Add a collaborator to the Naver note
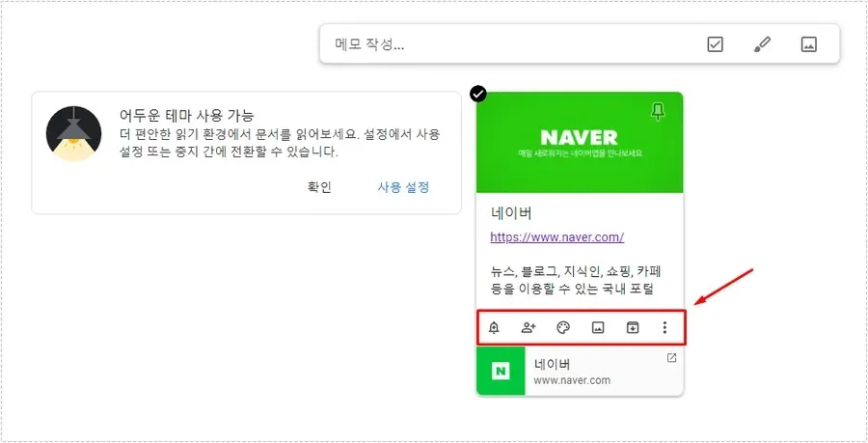Image resolution: width=868 pixels, height=443 pixels. pos(529,328)
